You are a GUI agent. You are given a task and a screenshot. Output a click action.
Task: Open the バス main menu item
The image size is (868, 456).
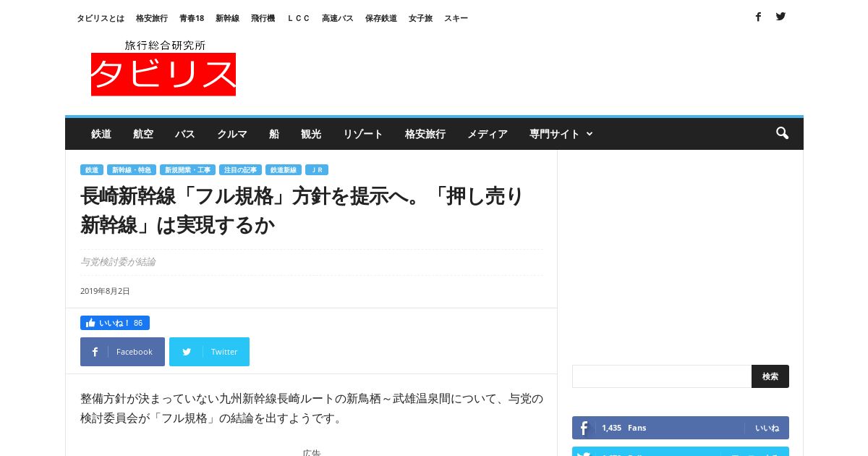(185, 134)
